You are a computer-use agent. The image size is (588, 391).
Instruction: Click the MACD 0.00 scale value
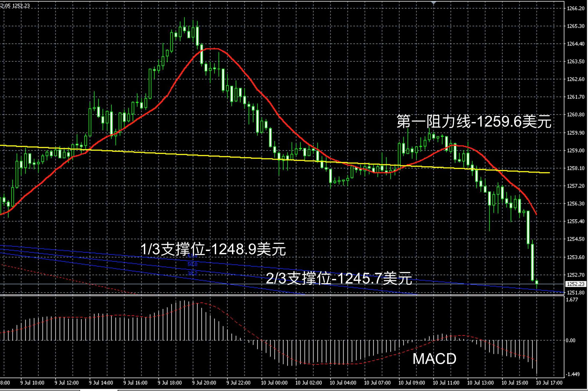(571, 341)
